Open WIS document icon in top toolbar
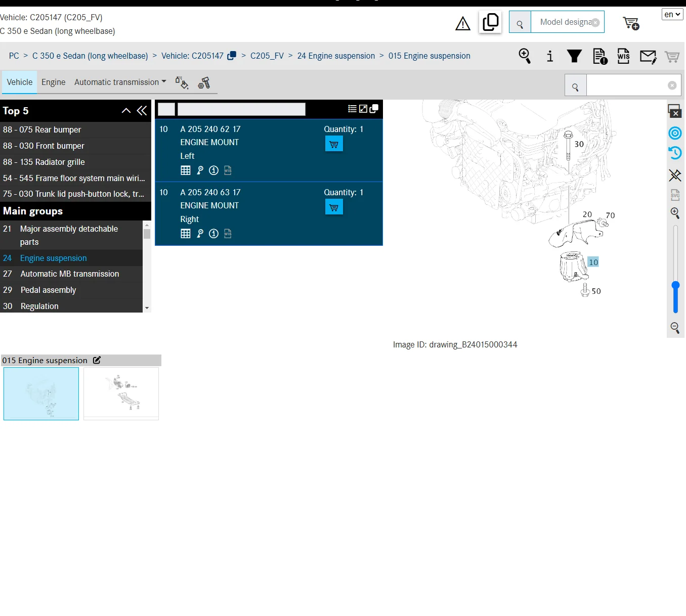This screenshot has width=686, height=616. [x=624, y=56]
